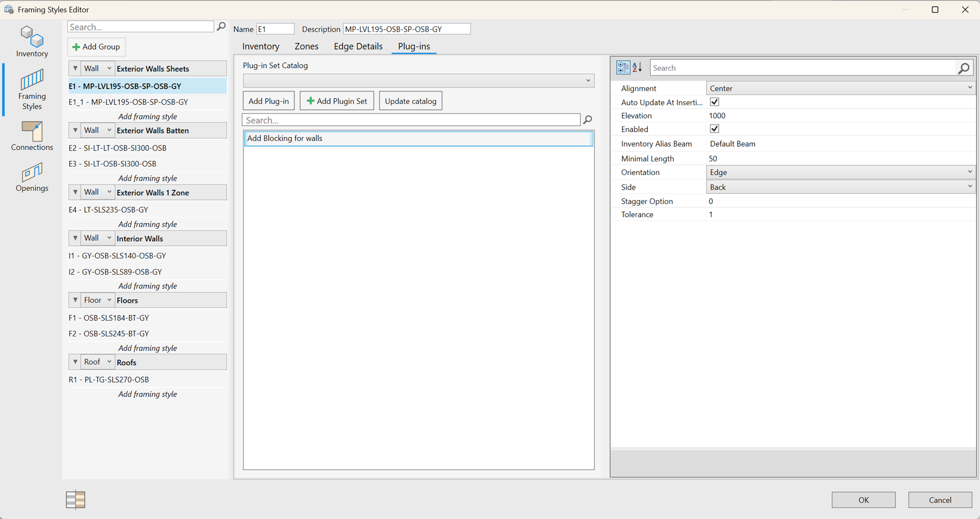The height and width of the screenshot is (519, 980).
Task: Open the Side dropdown set to Back
Action: (x=840, y=187)
